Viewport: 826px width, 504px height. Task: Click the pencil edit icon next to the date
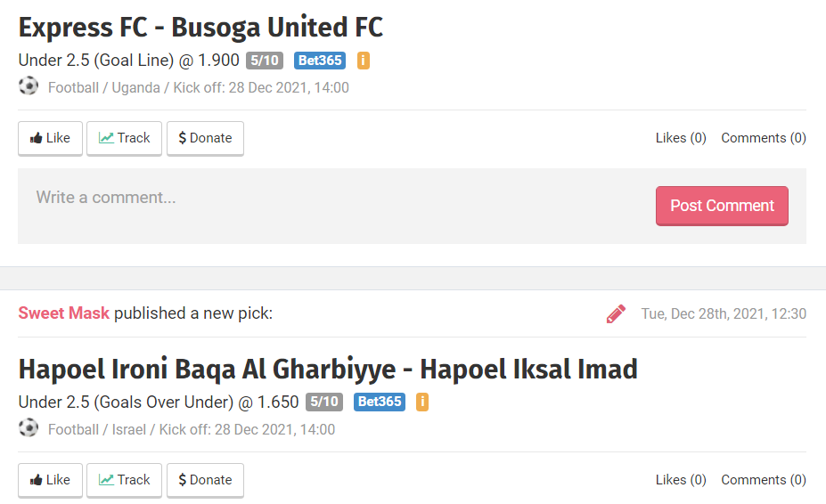click(616, 313)
